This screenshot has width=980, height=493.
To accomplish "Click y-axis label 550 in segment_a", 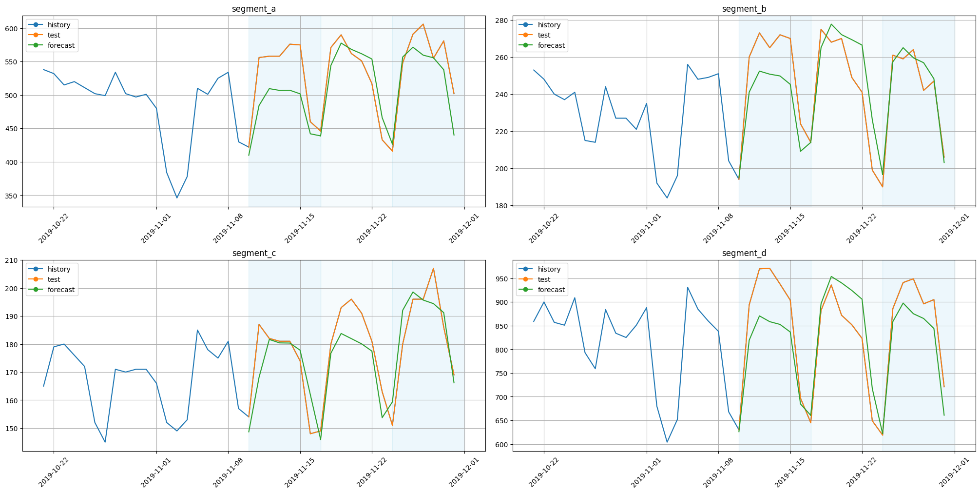I will click(12, 62).
